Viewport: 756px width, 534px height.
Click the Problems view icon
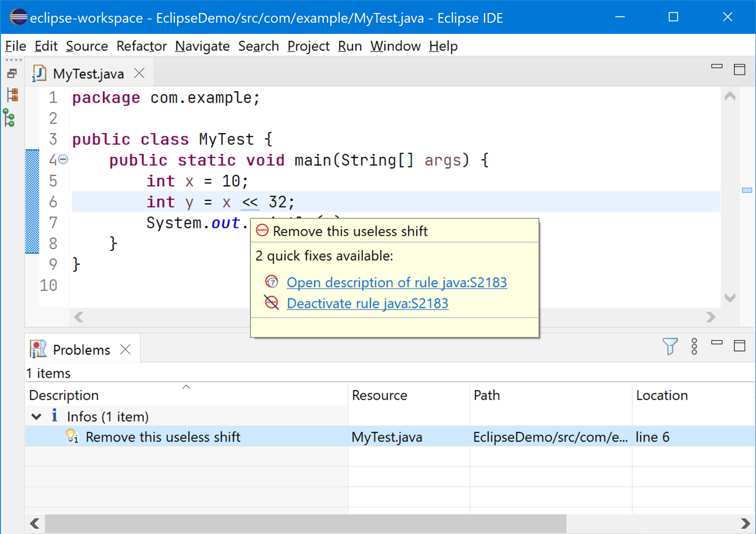pos(38,349)
